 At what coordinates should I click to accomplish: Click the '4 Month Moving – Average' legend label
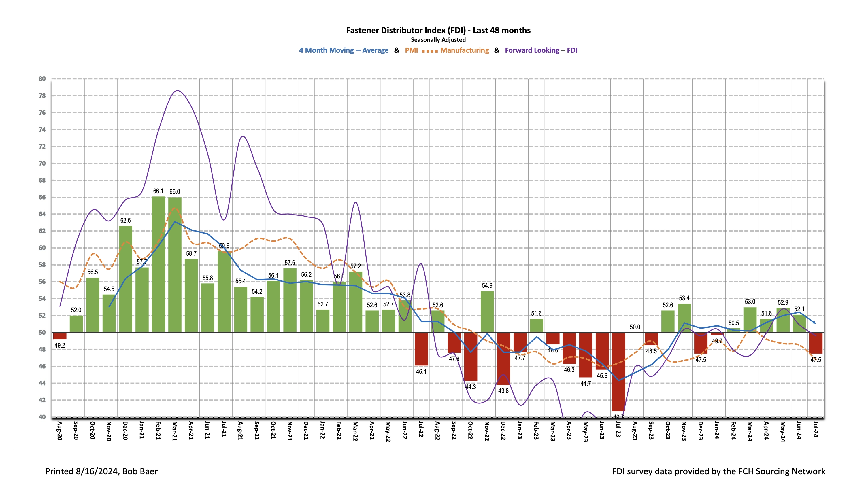pyautogui.click(x=344, y=50)
